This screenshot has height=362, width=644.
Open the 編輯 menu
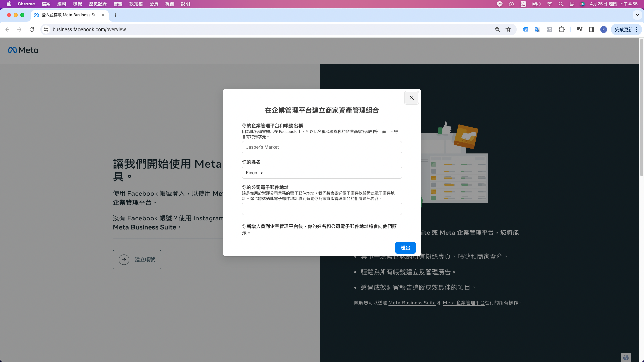coord(62,4)
